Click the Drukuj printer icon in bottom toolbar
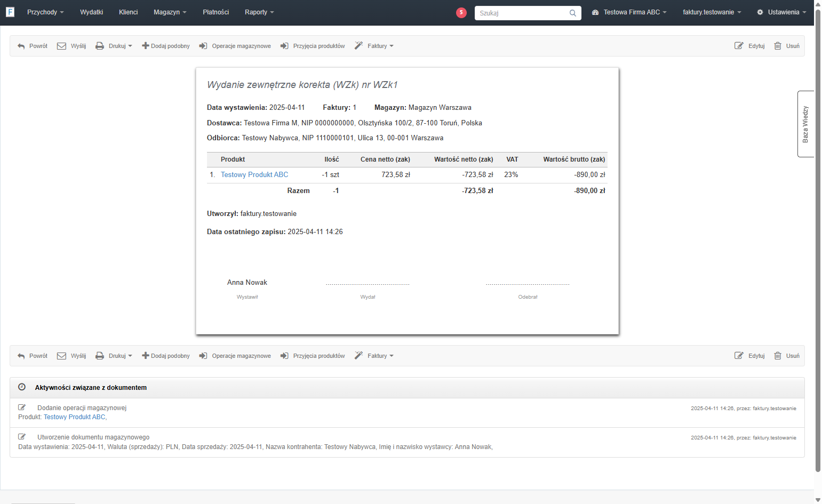 (100, 356)
